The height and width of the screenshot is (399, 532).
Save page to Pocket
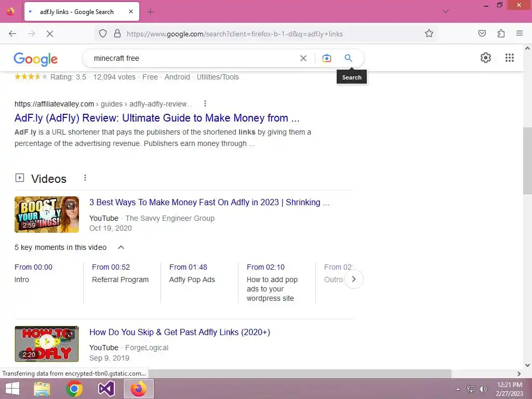click(482, 33)
